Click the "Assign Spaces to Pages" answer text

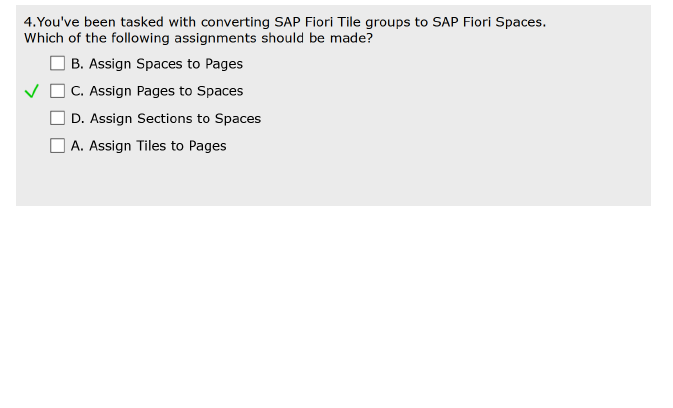166,64
